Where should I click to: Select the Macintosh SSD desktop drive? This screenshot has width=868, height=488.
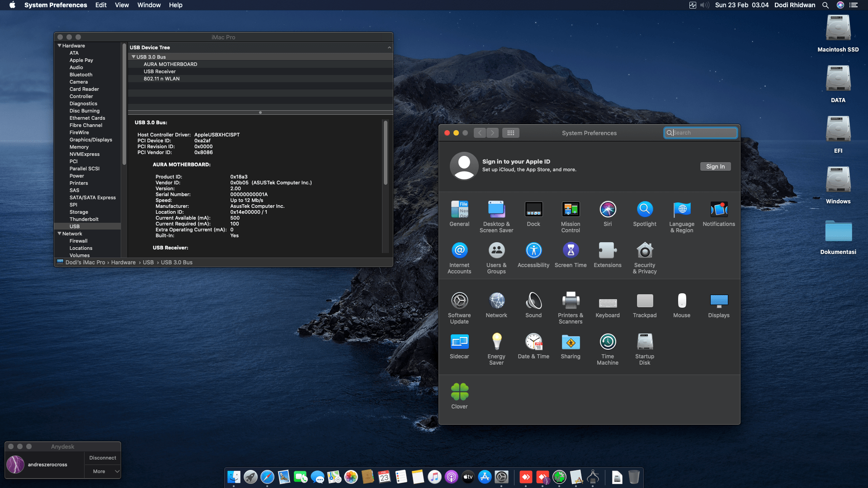(x=838, y=33)
